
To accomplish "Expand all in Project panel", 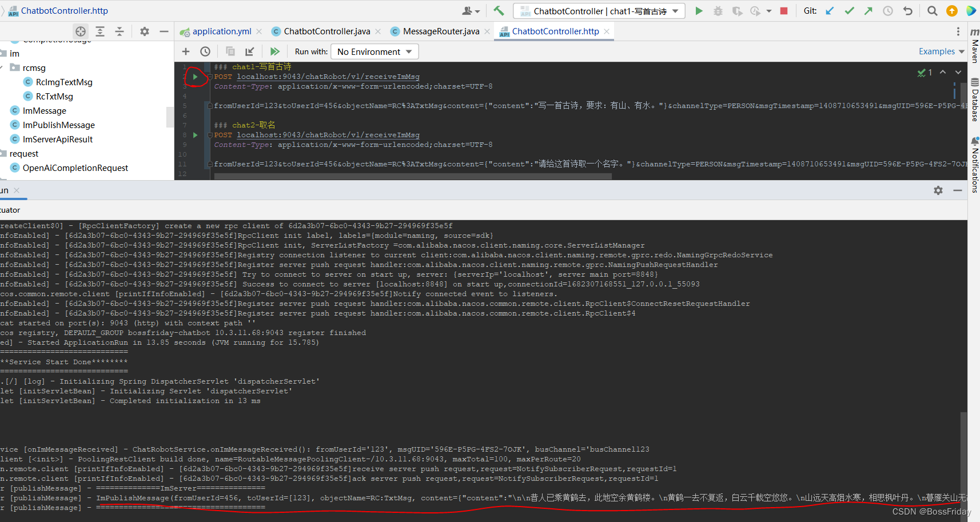I will click(x=100, y=31).
